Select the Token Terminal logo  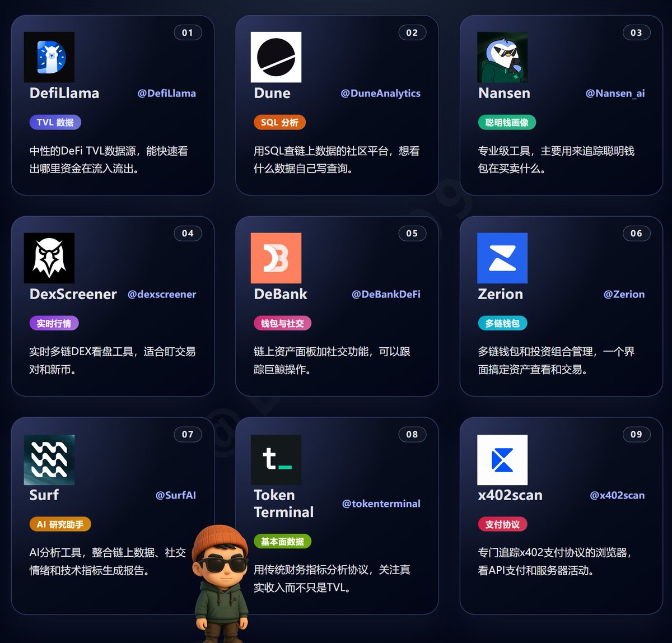point(276,459)
